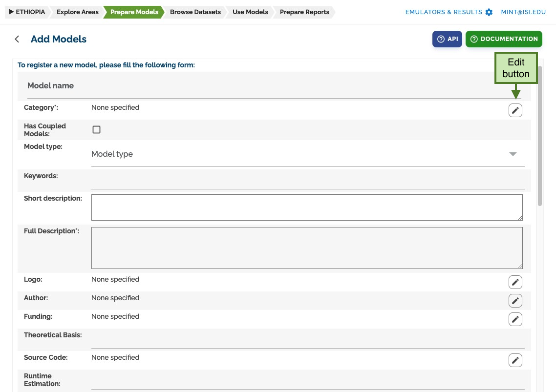Image resolution: width=556 pixels, height=392 pixels.
Task: Click the Model type dropdown arrow
Action: pos(513,154)
